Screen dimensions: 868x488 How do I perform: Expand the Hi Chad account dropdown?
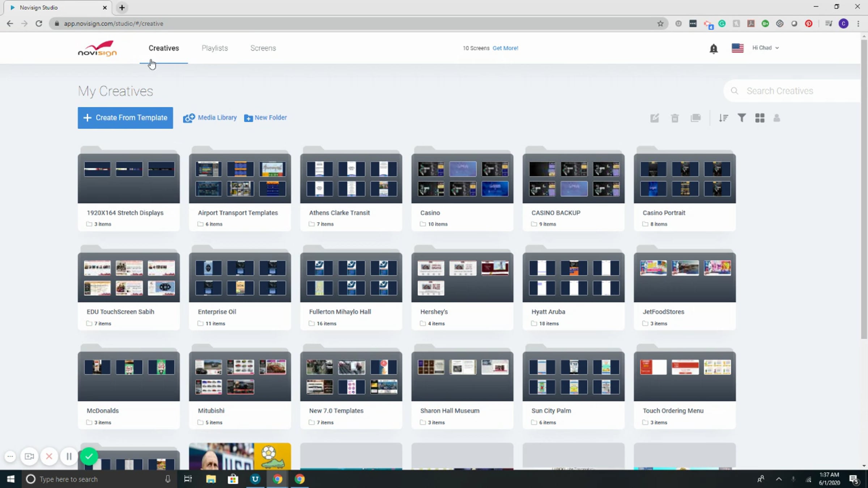tap(765, 48)
